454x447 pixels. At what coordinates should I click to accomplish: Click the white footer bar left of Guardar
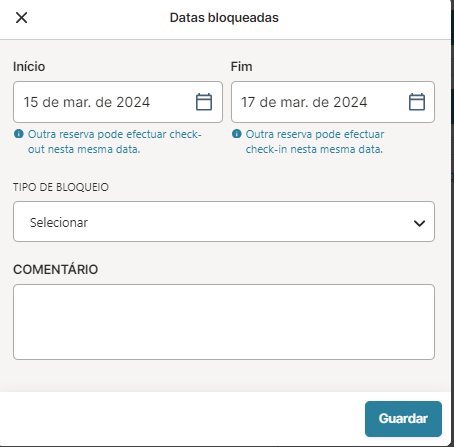click(x=182, y=419)
